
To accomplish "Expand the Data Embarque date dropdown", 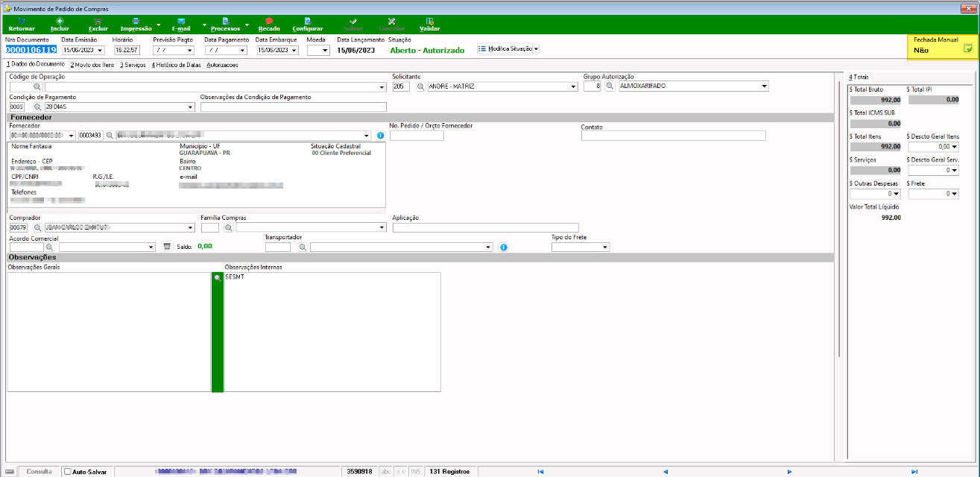I will point(294,50).
